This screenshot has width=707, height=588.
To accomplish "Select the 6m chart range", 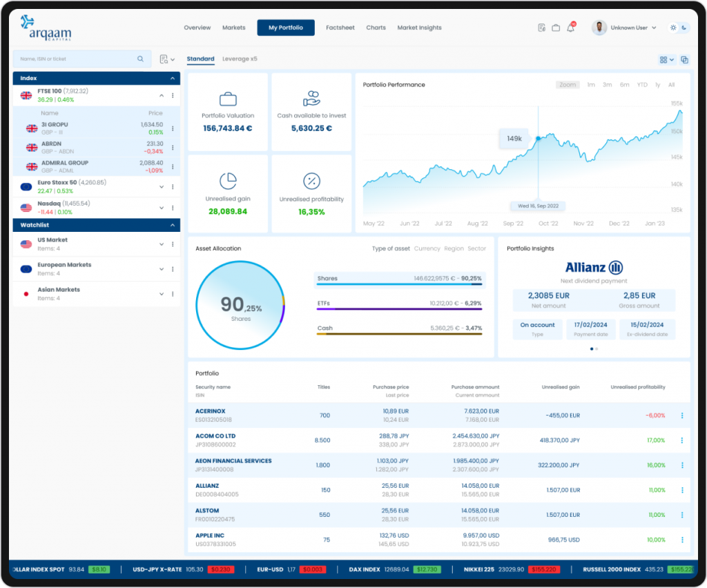I will [624, 85].
